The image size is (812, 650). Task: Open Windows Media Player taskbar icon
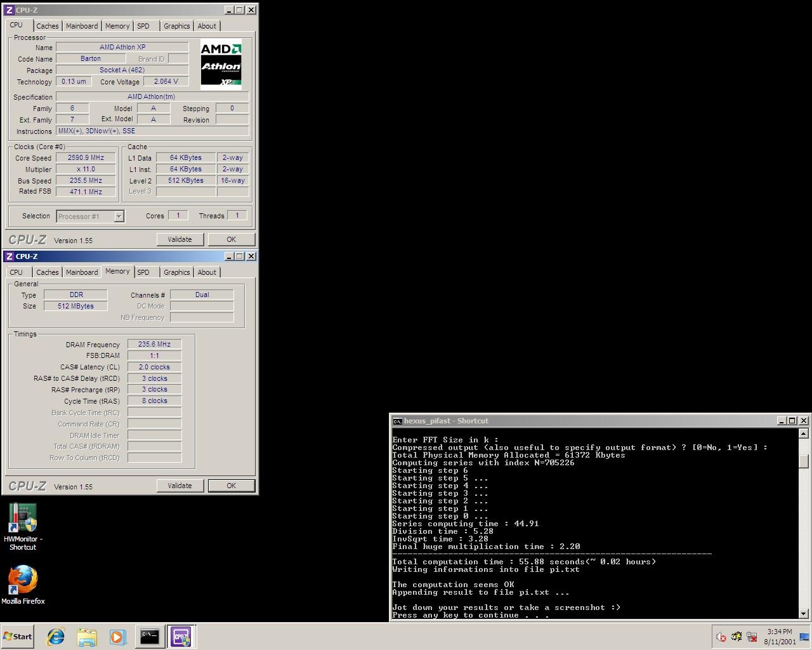coord(118,637)
